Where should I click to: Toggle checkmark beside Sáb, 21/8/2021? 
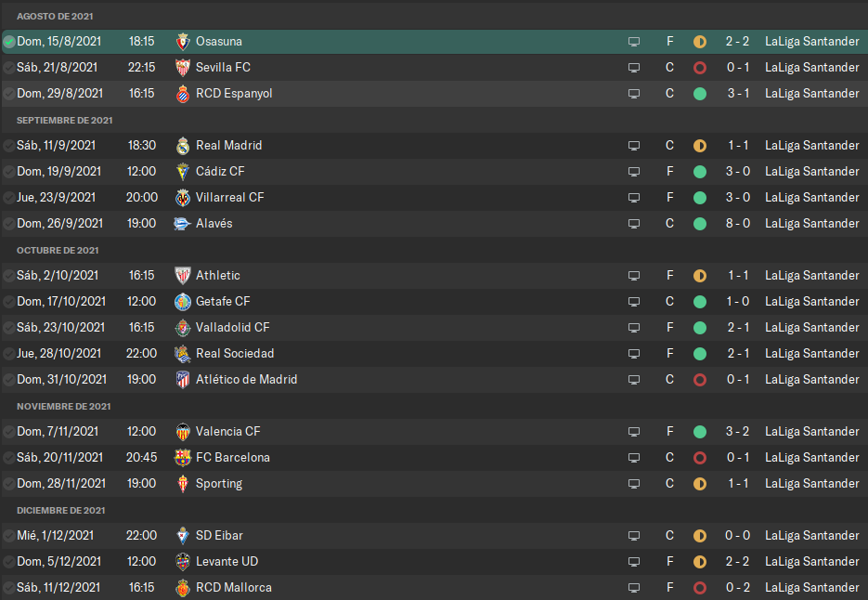click(9, 68)
